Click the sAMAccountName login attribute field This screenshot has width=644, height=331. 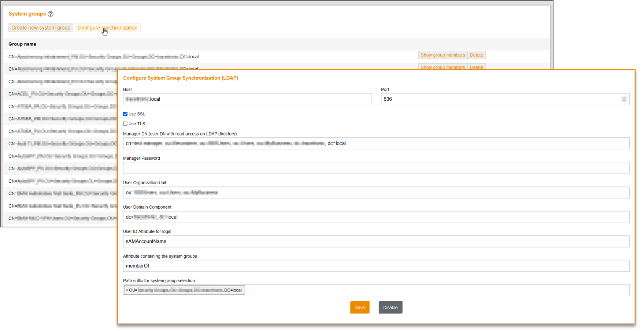376,242
